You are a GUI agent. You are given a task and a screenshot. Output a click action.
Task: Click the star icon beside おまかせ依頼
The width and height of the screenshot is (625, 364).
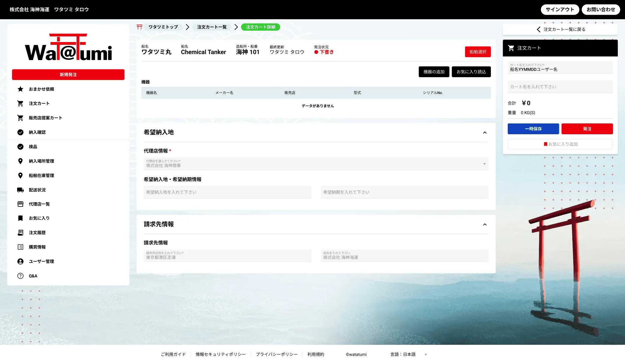[20, 89]
